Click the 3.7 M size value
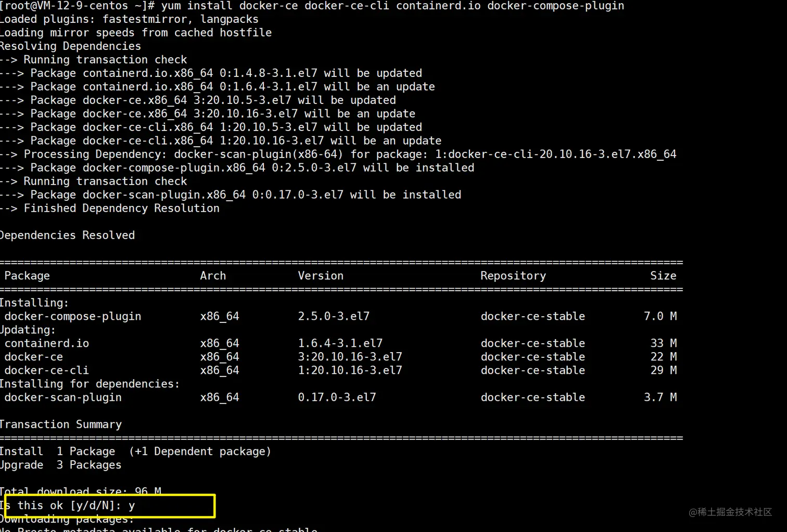Image resolution: width=787 pixels, height=532 pixels. click(660, 398)
